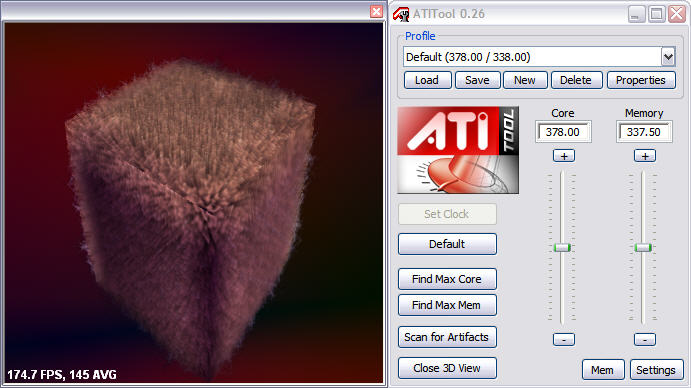The image size is (691, 388).
Task: Open the Settings dialog
Action: point(656,370)
